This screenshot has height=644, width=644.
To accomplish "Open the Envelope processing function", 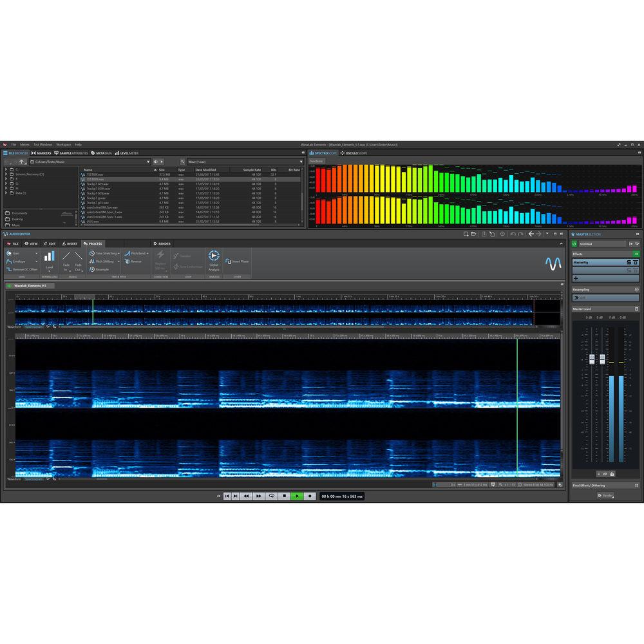I will click(18, 261).
